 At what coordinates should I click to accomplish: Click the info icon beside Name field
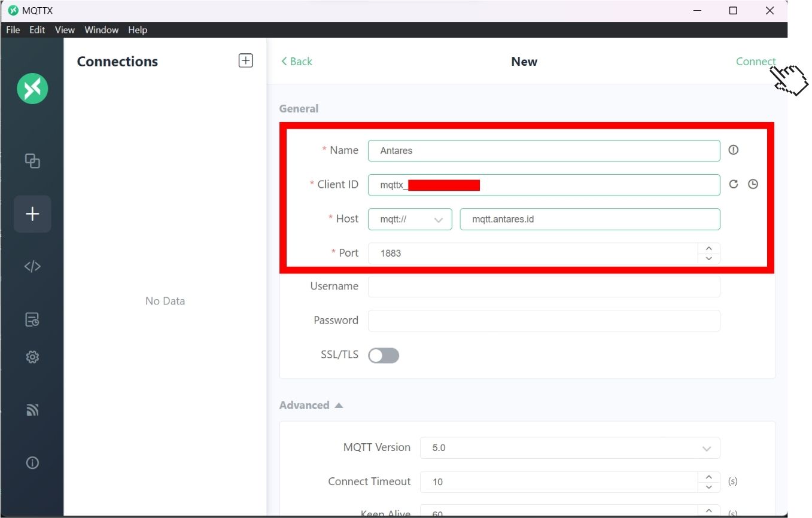tap(733, 150)
